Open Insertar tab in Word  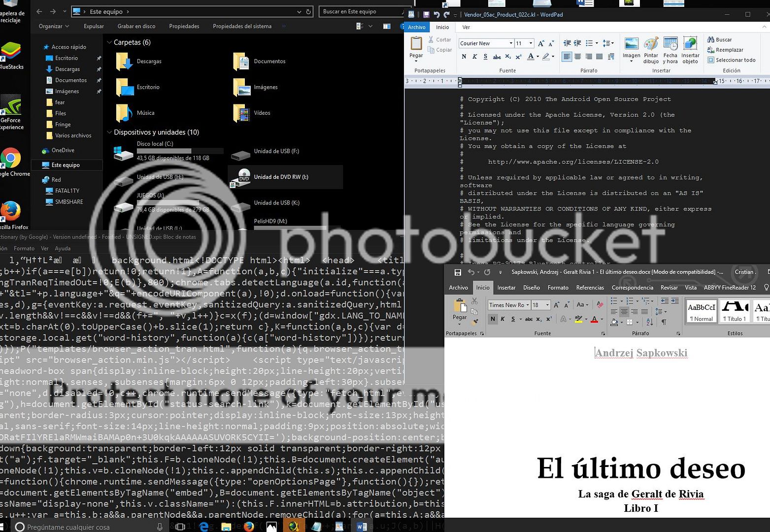coord(506,287)
